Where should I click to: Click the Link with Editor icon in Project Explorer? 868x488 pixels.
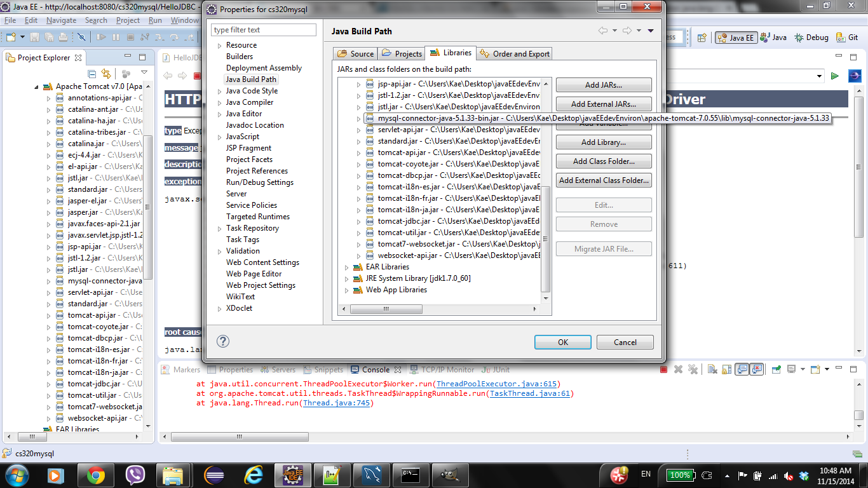pos(106,74)
